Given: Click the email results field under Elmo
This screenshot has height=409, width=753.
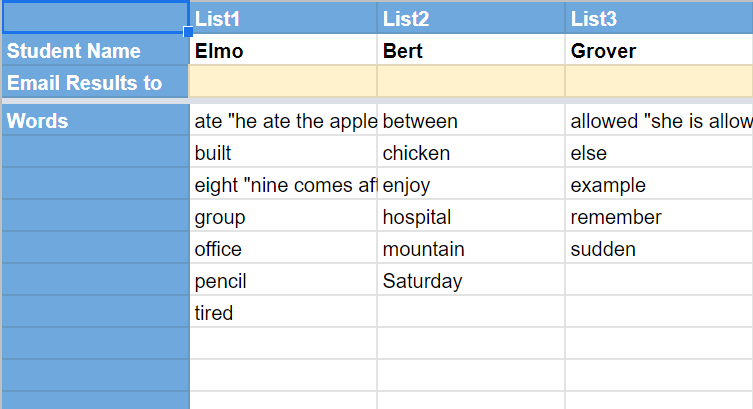Looking at the screenshot, I should (x=282, y=82).
